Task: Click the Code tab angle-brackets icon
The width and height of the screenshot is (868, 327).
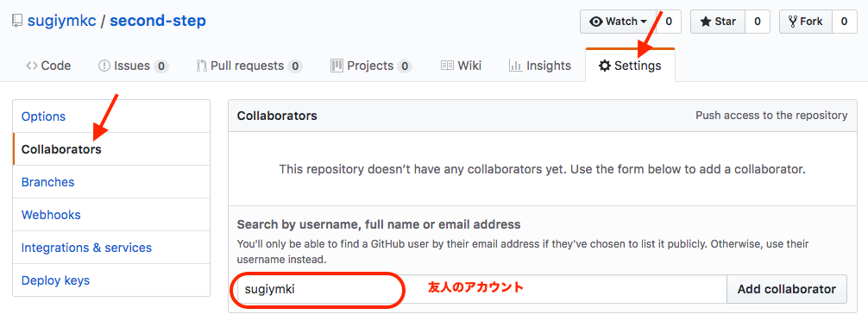Action: pyautogui.click(x=32, y=66)
